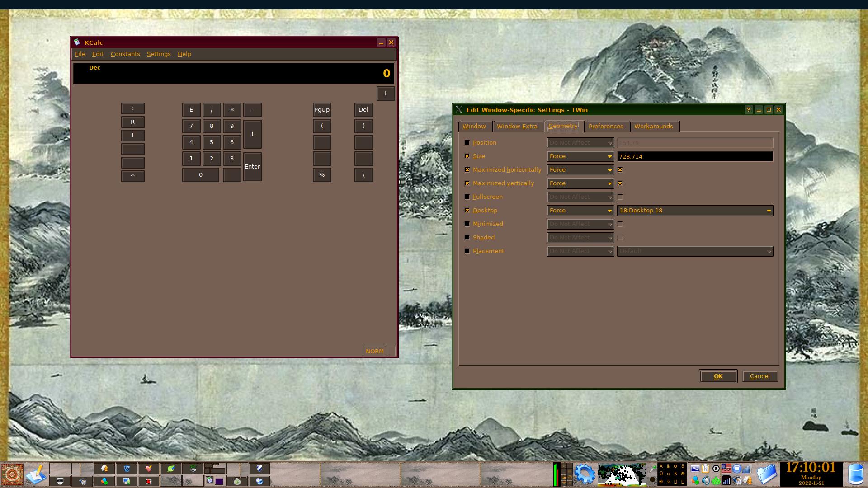The image size is (868, 488).
Task: Switch to the Workarounds tab
Action: click(654, 126)
